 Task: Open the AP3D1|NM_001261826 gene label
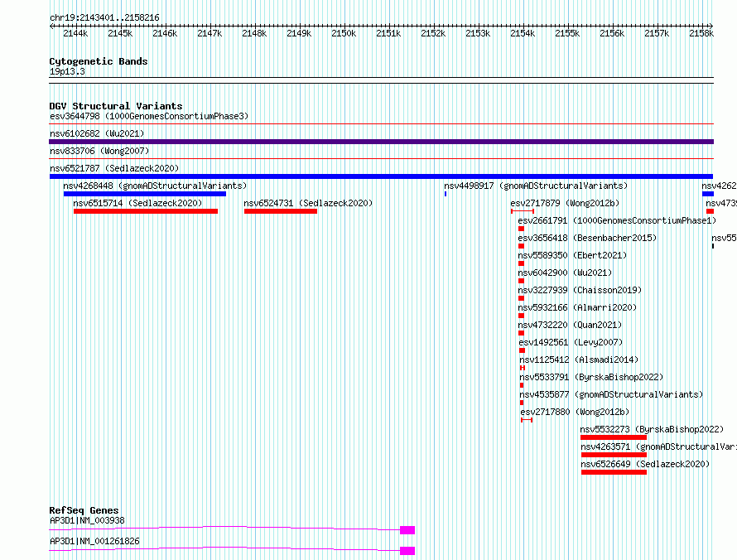[x=95, y=541]
